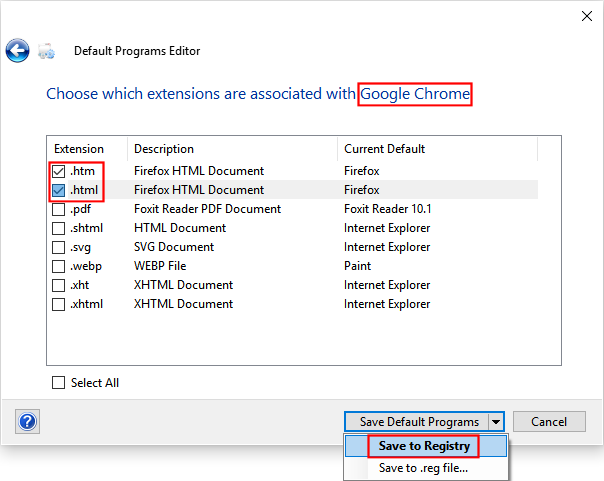The height and width of the screenshot is (481, 604).
Task: Choose Save to Registry from menu
Action: point(424,446)
